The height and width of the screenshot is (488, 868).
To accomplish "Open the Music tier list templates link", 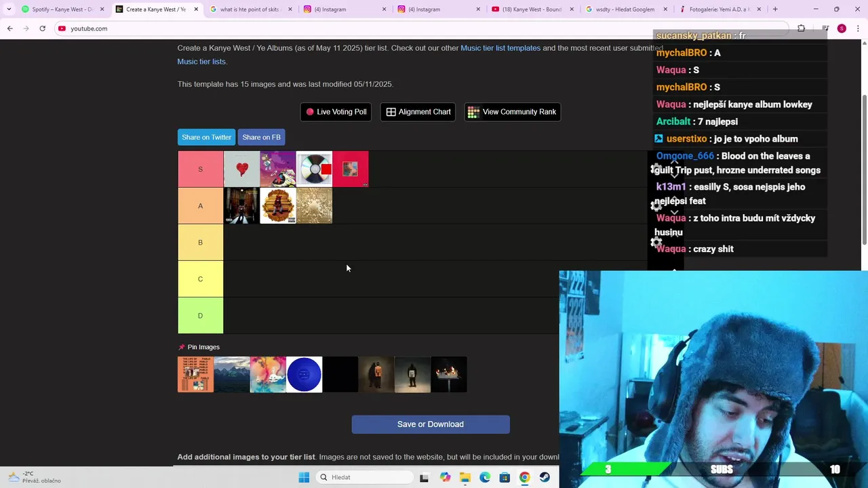I will point(500,48).
